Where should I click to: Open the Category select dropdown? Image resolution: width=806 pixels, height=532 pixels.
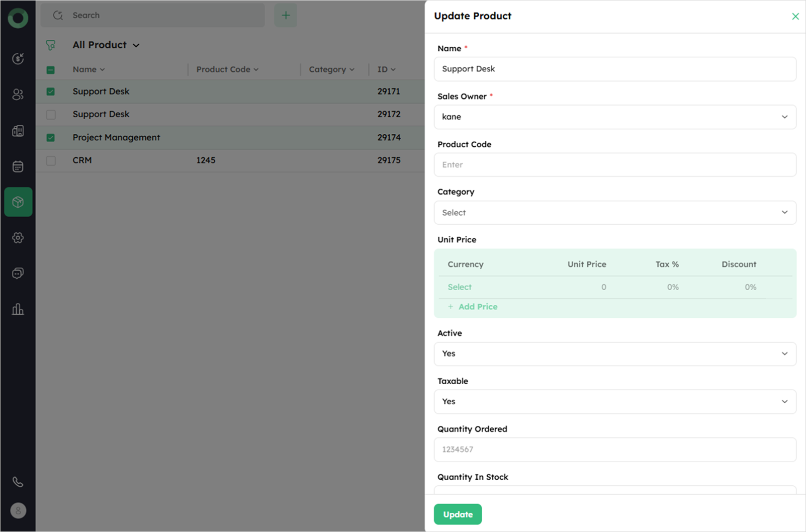coord(614,213)
